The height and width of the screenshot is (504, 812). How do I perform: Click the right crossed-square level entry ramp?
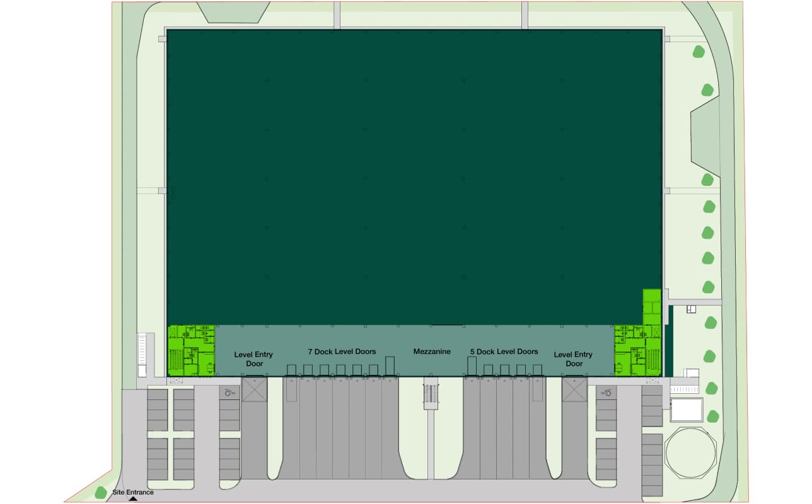coord(574,391)
